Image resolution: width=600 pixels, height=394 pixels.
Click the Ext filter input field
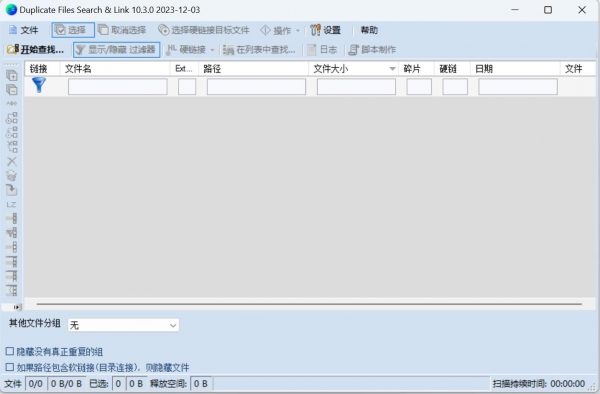[187, 86]
